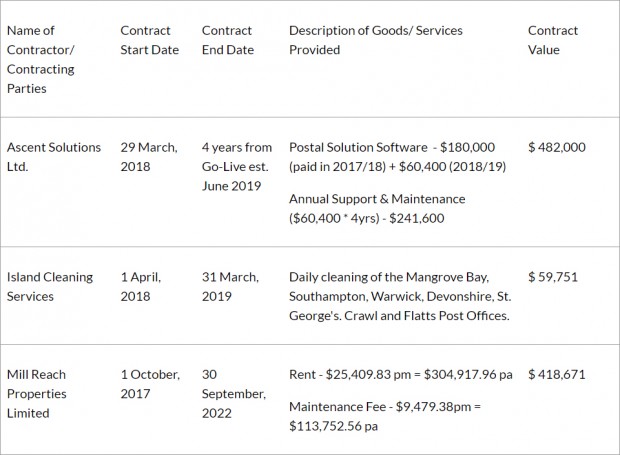620x455 pixels.
Task: Select the '$ 482,000' contract value
Action: (x=557, y=147)
